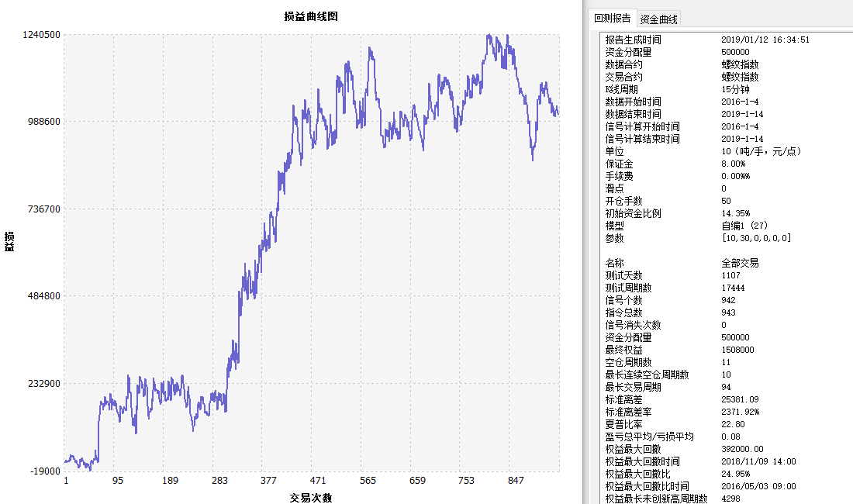853x504 pixels.
Task: Switch to the 回测报告 tab
Action: tap(612, 19)
